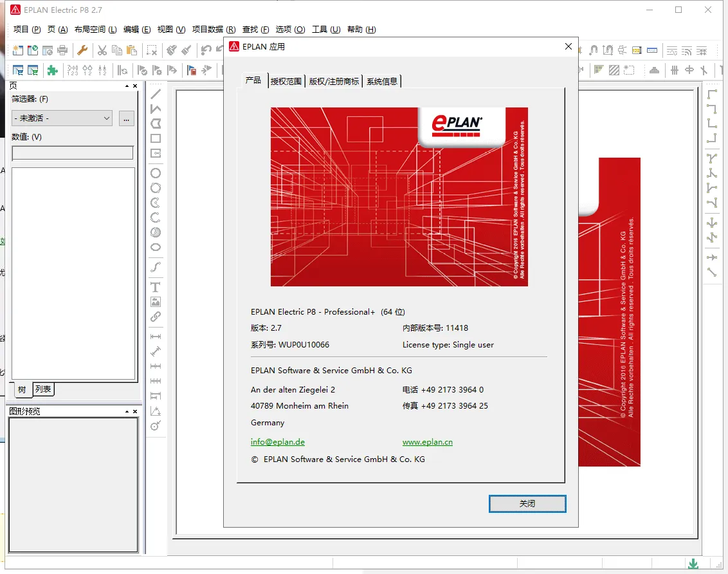Open the 工具 (U) menu
Image resolution: width=728 pixels, height=574 pixels.
[325, 30]
